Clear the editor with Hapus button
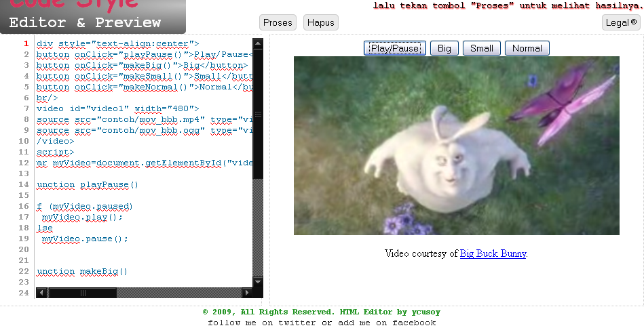The image size is (644, 330). pos(321,22)
